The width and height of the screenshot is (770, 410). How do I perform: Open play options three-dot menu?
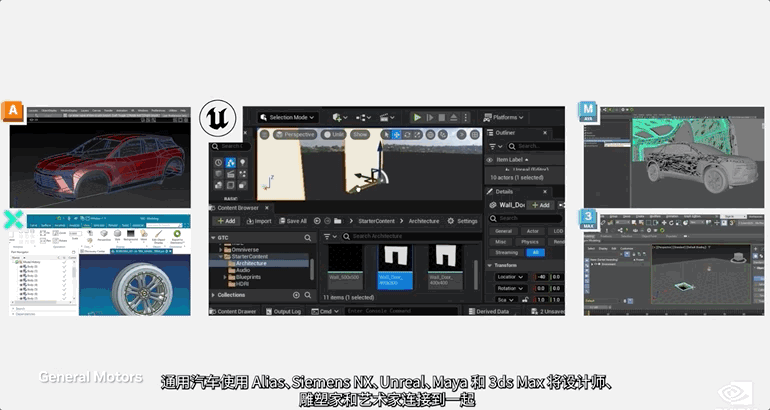coord(465,117)
